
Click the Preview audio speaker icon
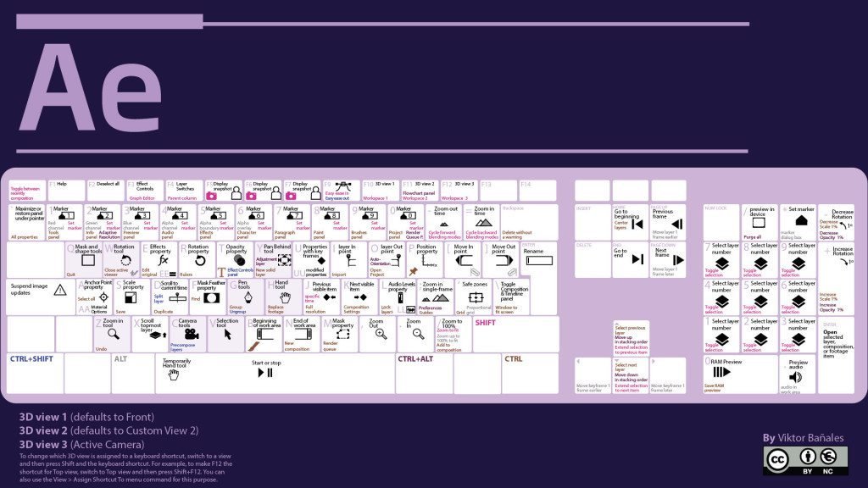[795, 377]
